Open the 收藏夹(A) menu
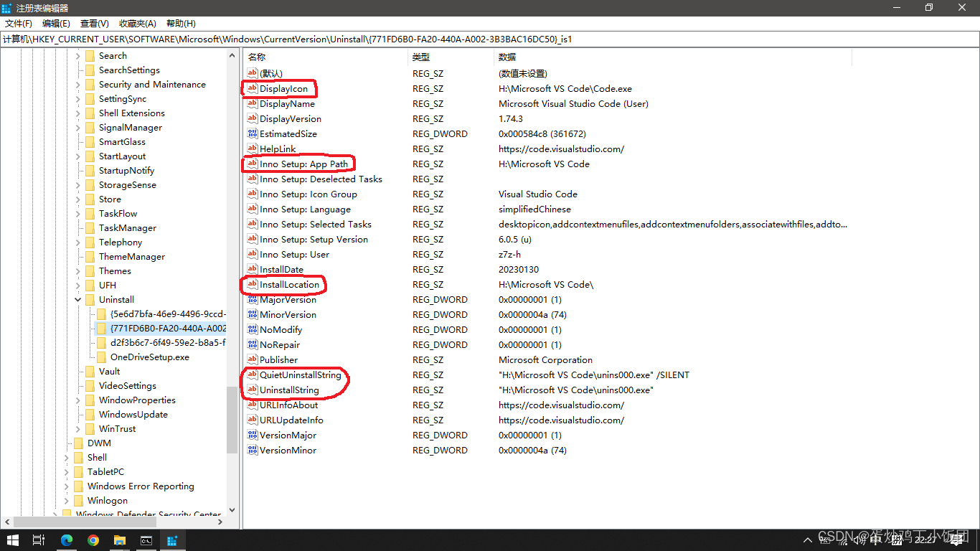Screen dimensions: 980x551 click(x=138, y=24)
